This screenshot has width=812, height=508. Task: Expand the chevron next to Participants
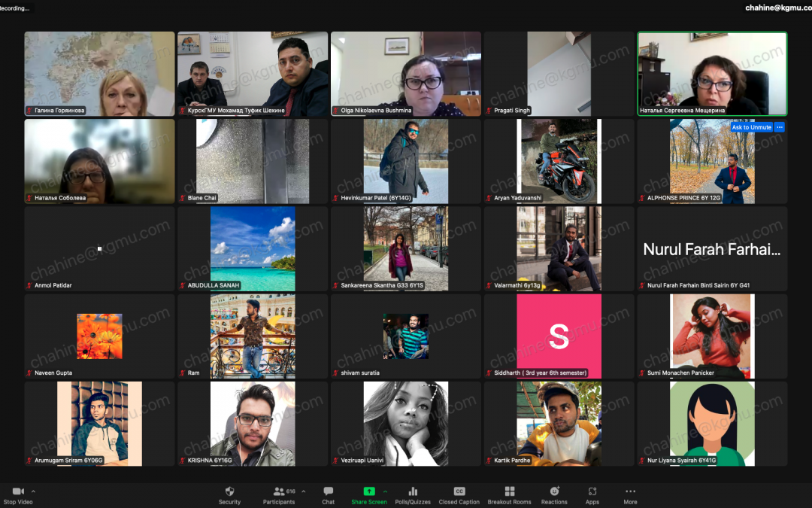click(304, 491)
